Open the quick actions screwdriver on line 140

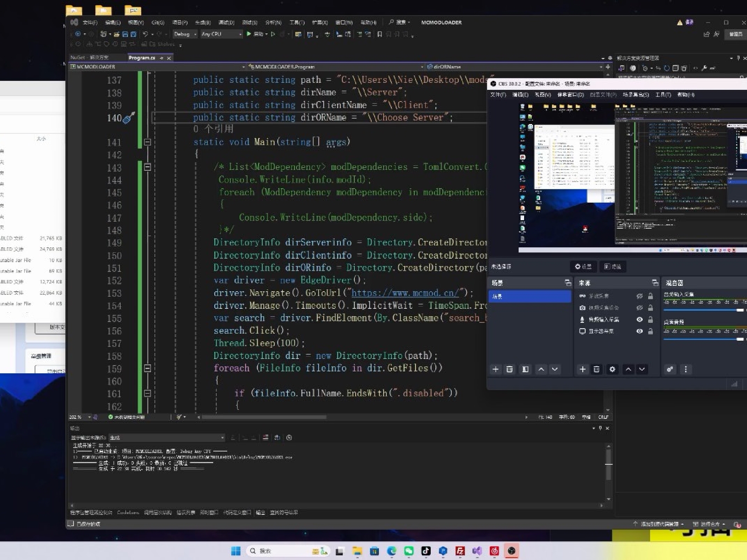pyautogui.click(x=129, y=118)
